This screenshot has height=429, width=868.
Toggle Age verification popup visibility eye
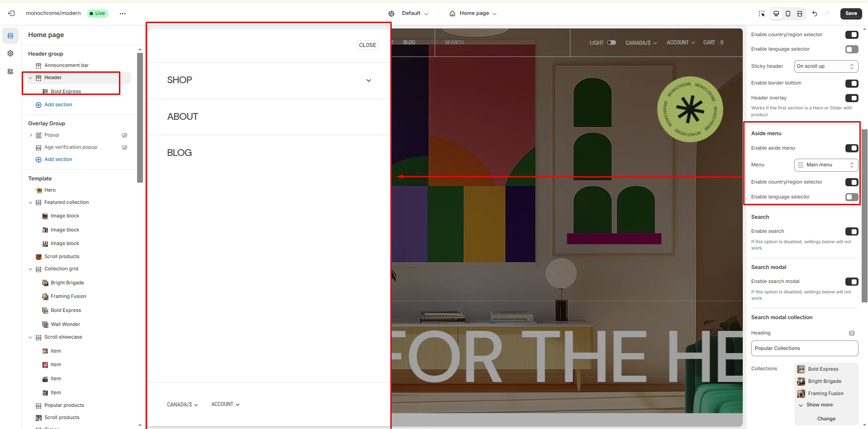124,147
